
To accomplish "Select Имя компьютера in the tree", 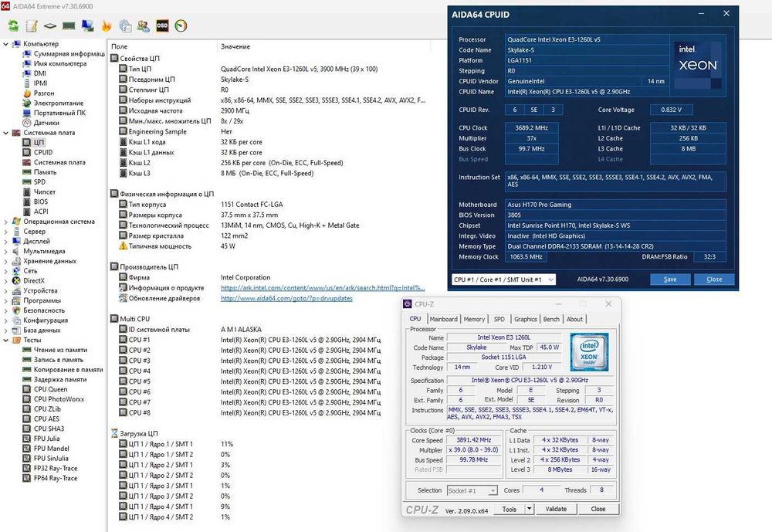I will pos(60,63).
